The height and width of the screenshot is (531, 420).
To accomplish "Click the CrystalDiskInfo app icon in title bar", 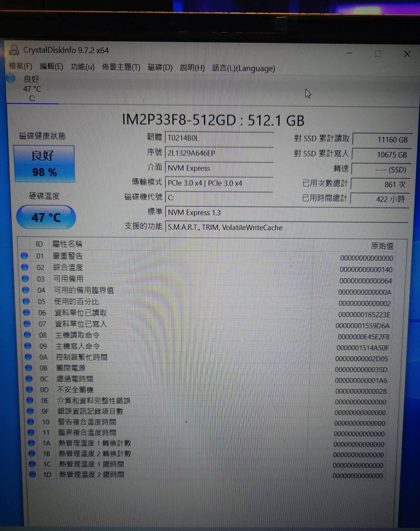I will pyautogui.click(x=14, y=50).
